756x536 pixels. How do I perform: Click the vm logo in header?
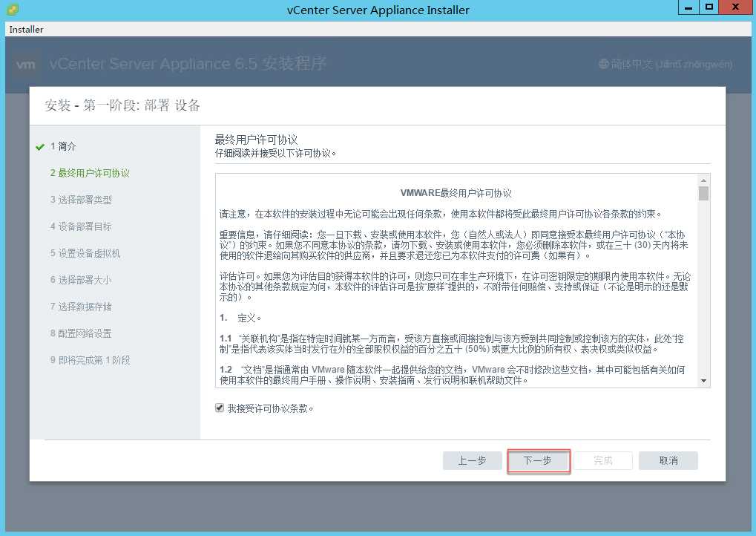[x=25, y=64]
